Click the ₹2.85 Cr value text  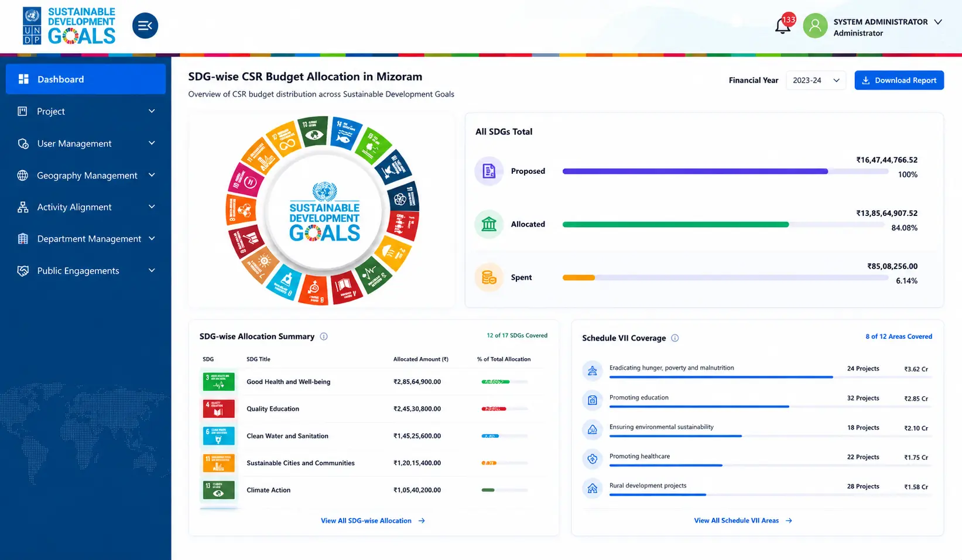tap(916, 398)
